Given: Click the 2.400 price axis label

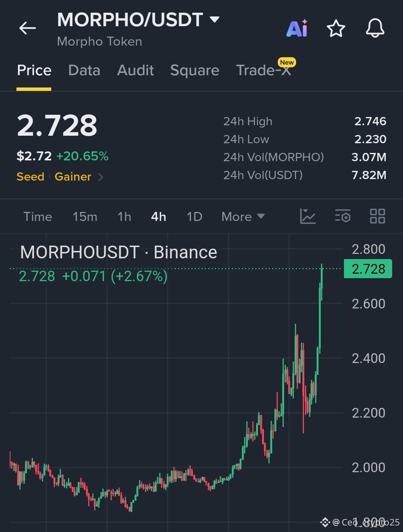Looking at the screenshot, I should pos(368,358).
